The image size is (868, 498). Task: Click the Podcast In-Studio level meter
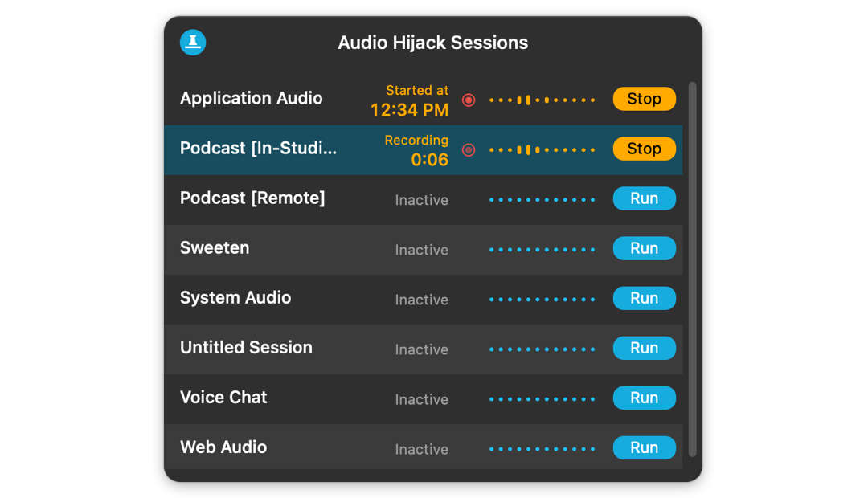(x=542, y=150)
